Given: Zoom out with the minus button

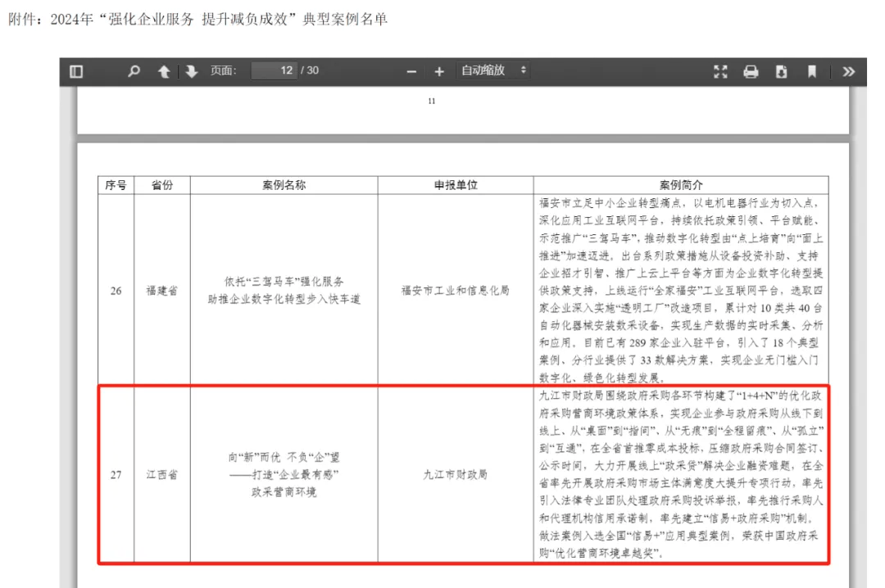Looking at the screenshot, I should (x=411, y=72).
